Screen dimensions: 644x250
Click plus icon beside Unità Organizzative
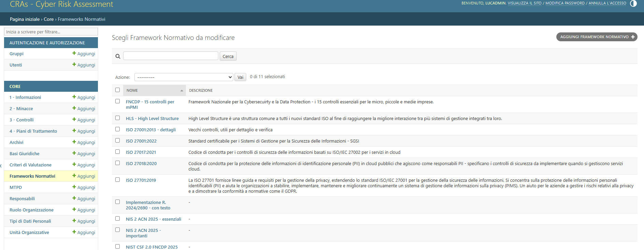tap(74, 232)
